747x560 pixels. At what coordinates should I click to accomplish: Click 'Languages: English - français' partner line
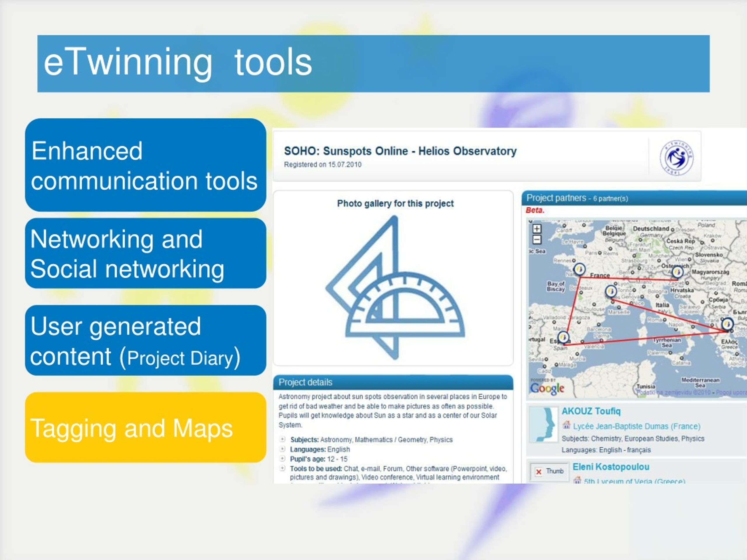606,450
